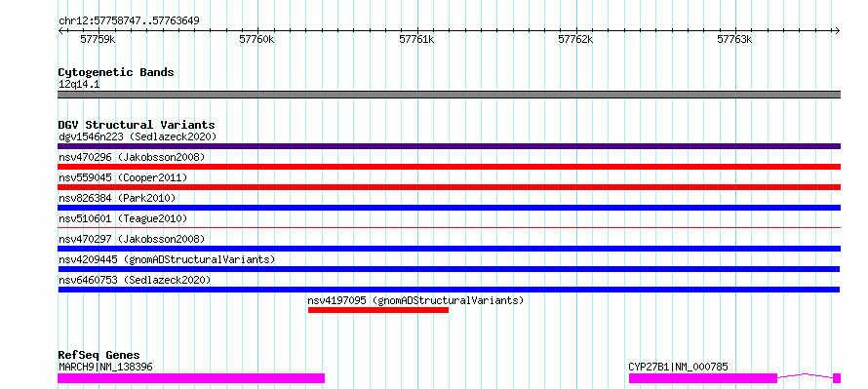Click nsv4209445 (gnomADStructuralVariants) label
The image size is (868, 389).
click(x=167, y=259)
